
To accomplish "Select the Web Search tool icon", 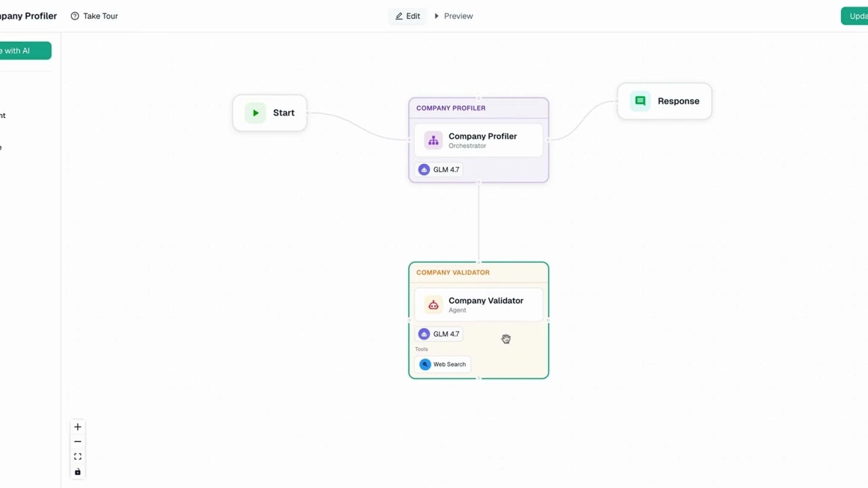I will (424, 364).
